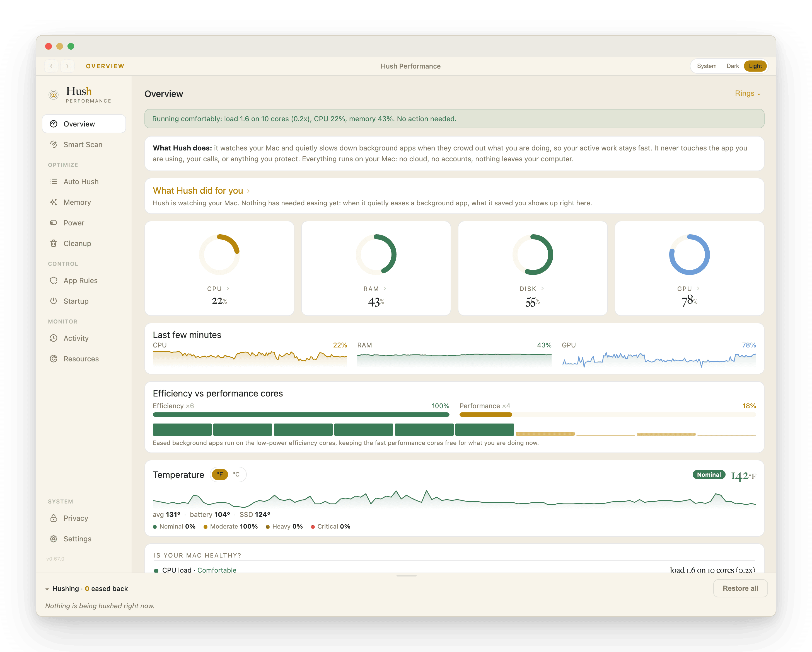Open the Activity monitor page

point(84,338)
